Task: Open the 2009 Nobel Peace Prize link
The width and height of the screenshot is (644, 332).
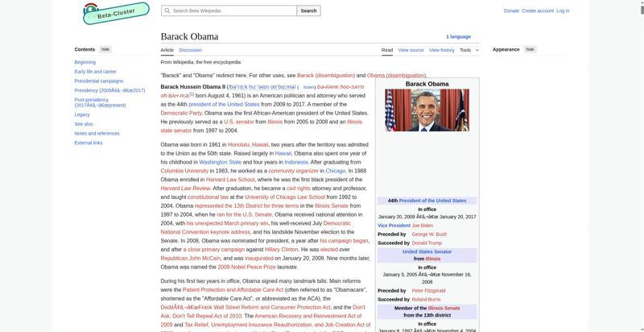Action: (x=246, y=267)
